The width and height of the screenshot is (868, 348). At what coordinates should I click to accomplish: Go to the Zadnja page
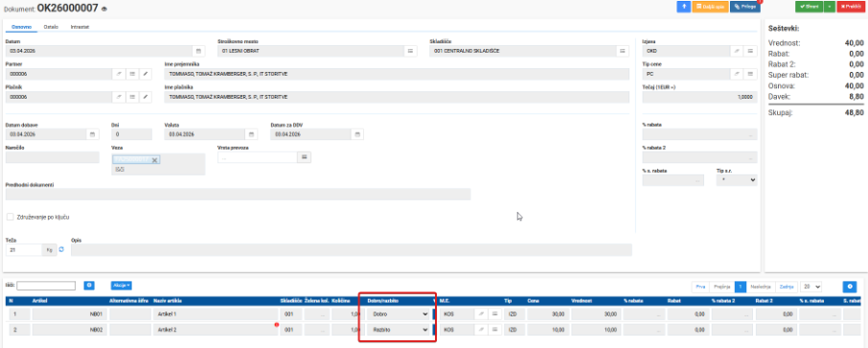pyautogui.click(x=786, y=287)
